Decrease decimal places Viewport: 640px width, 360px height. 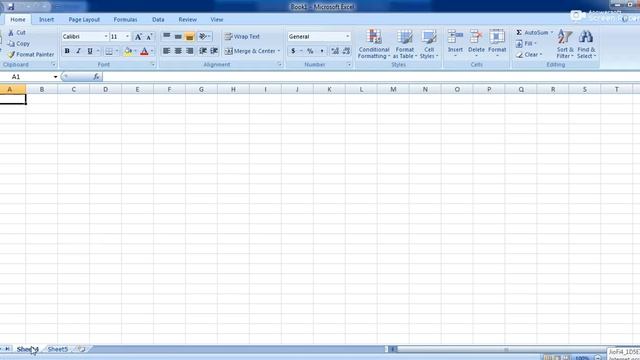tap(347, 51)
